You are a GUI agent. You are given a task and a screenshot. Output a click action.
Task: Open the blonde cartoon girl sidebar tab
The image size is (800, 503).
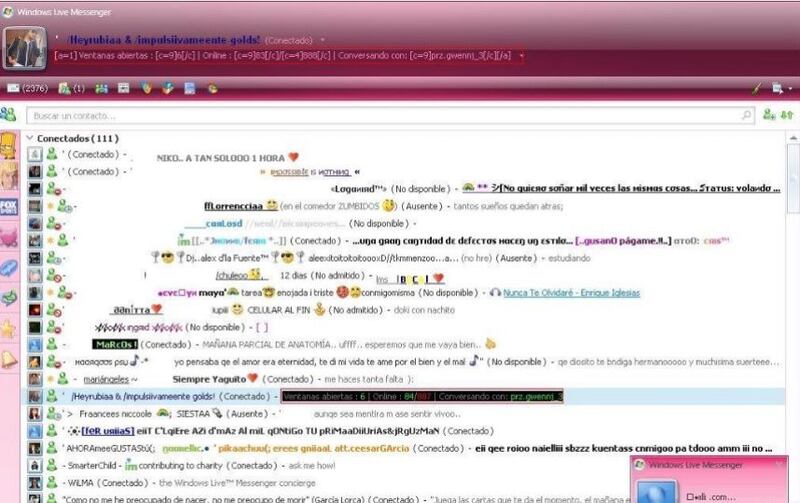(9, 177)
